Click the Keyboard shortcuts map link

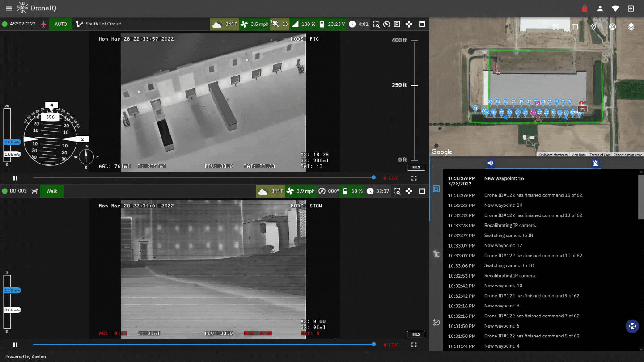click(553, 155)
